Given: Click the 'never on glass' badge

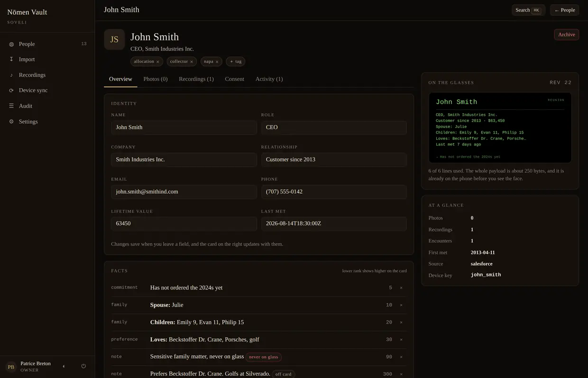Looking at the screenshot, I should 264,357.
